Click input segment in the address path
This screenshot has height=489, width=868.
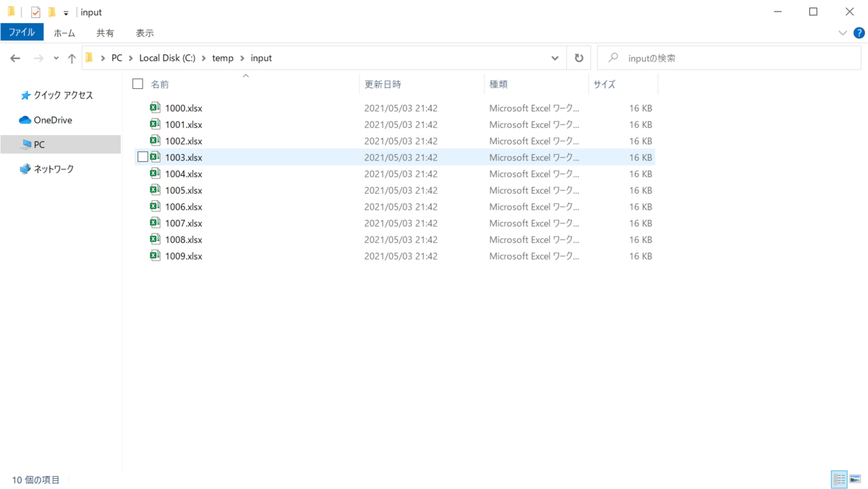[x=261, y=58]
